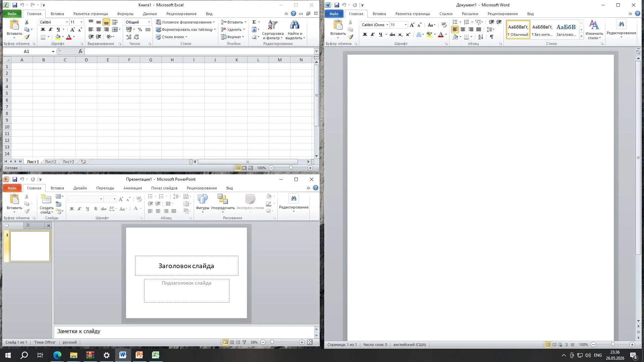644x362 pixels.
Task: Click the Sort & Filter icon in Excel
Action: click(273, 25)
